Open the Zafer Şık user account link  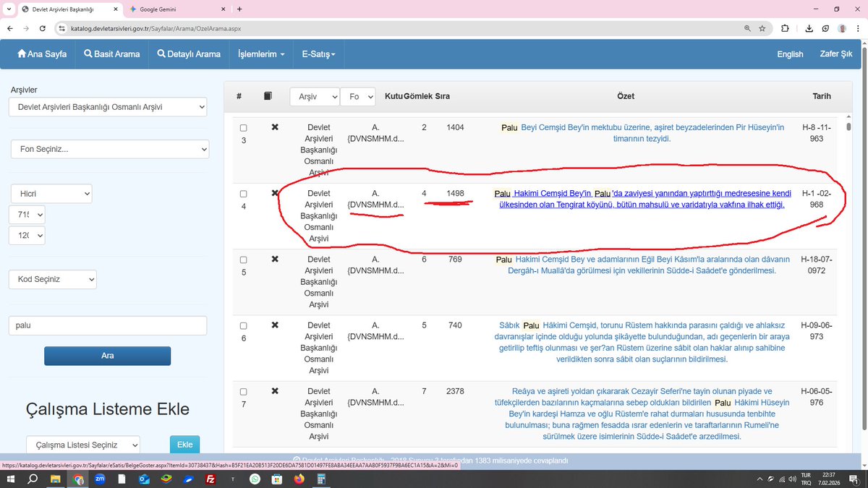pos(836,54)
